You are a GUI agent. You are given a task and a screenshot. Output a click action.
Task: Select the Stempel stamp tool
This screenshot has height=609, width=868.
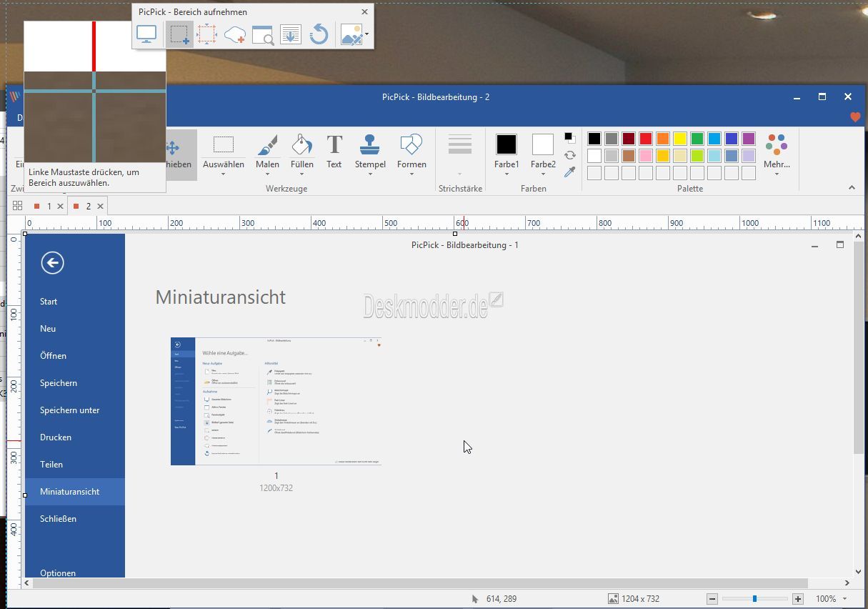(x=370, y=154)
